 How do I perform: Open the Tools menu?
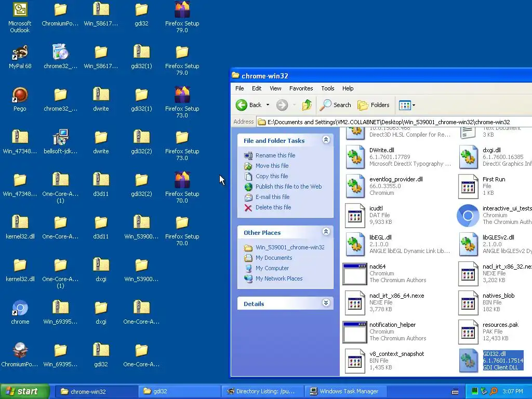(x=327, y=88)
